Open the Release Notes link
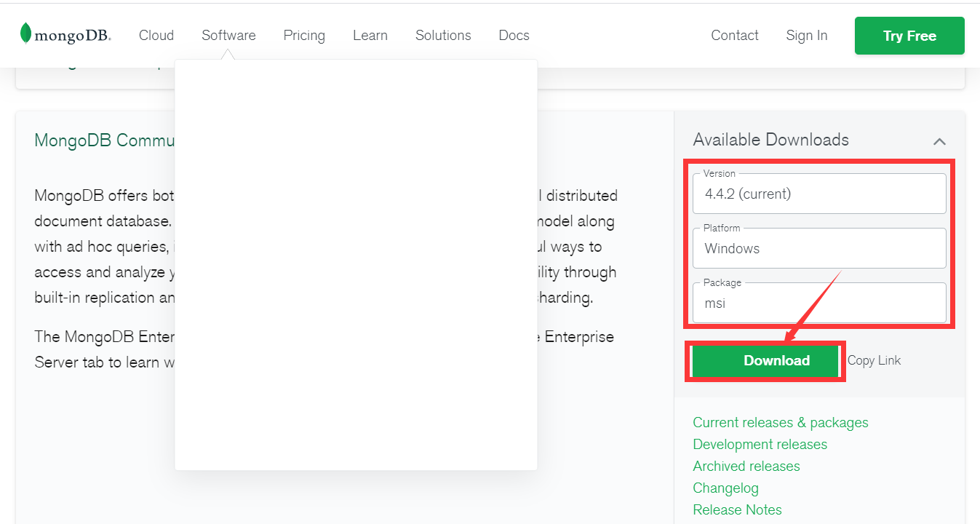Image resolution: width=980 pixels, height=524 pixels. click(x=738, y=510)
